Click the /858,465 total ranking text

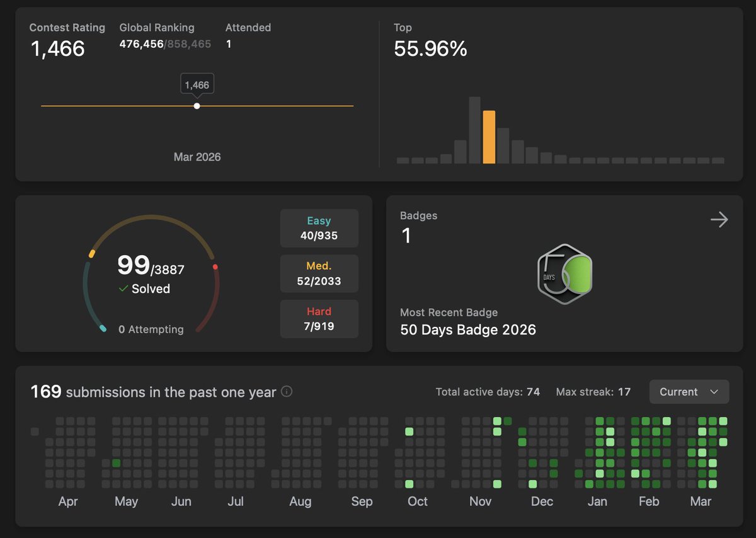188,44
